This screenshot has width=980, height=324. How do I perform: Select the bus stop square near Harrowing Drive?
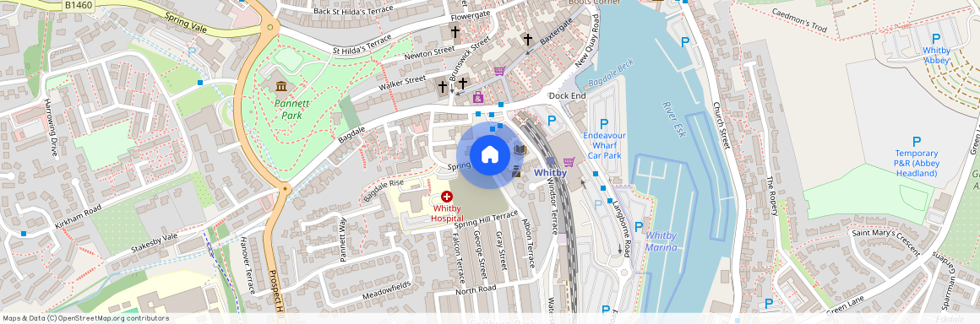click(x=200, y=83)
